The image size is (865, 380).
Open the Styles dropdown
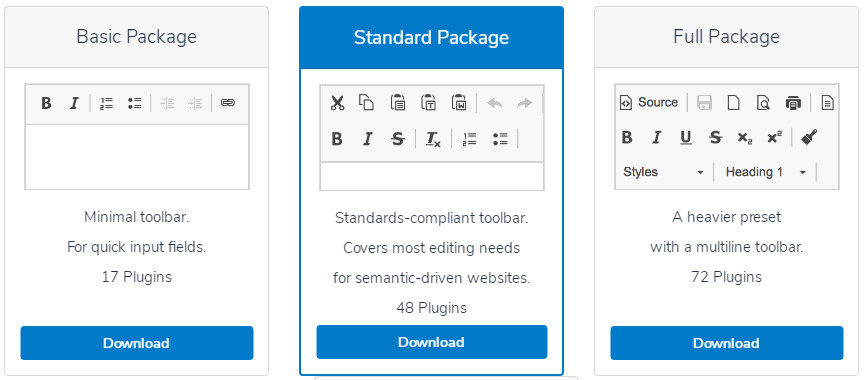(663, 172)
